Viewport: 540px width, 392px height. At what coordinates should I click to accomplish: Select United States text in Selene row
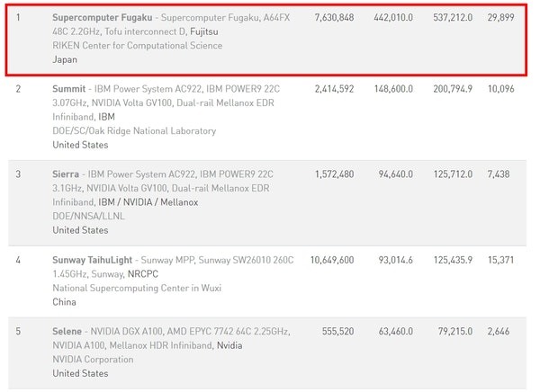coord(80,373)
